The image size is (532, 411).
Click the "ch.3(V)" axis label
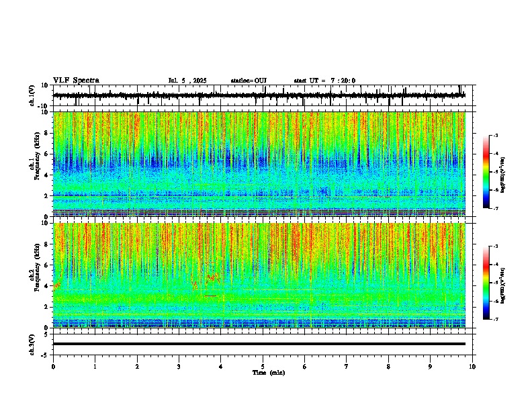pyautogui.click(x=32, y=345)
